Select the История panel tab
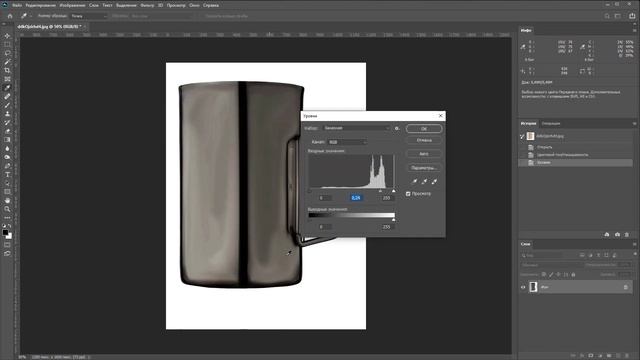 [529, 123]
